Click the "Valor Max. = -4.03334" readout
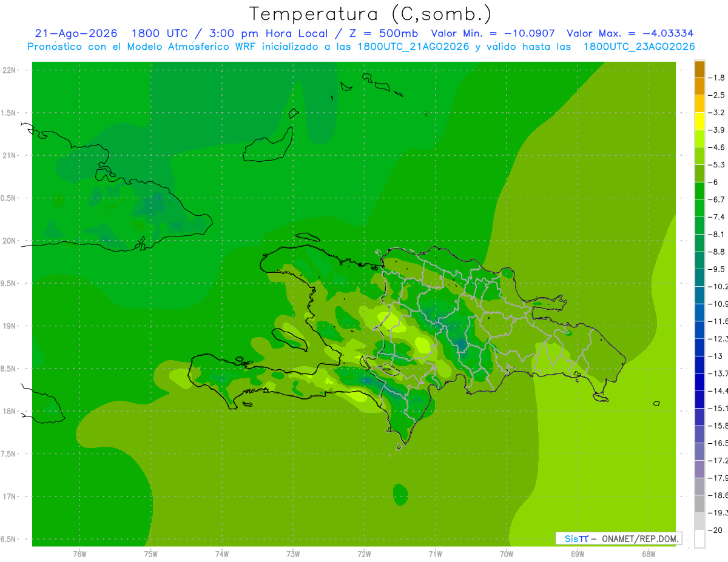Screen dimensions: 728x562 (630, 33)
